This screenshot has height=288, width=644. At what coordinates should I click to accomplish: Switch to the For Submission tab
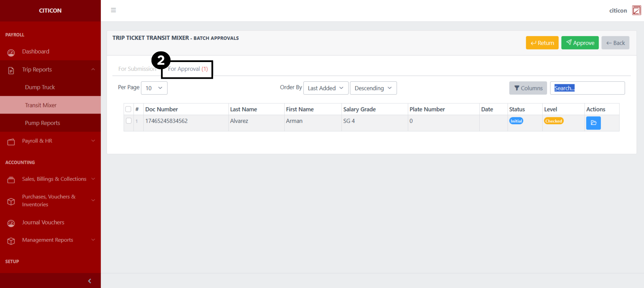click(x=137, y=69)
